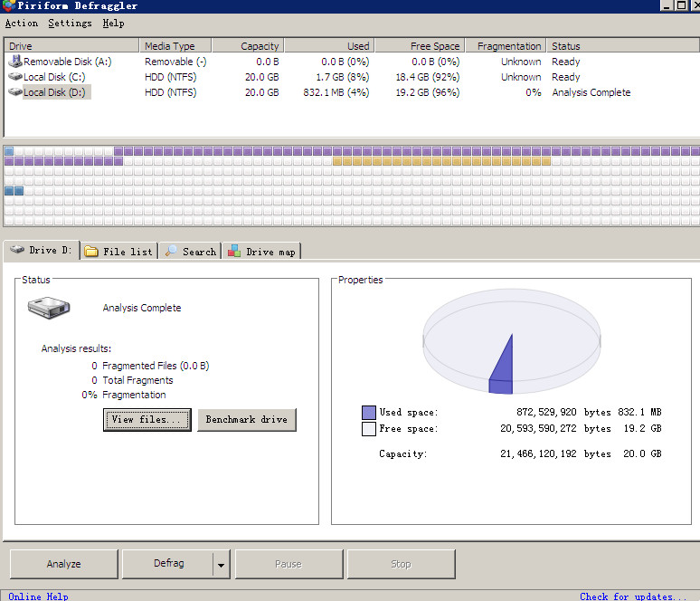Switch to the File list tab
Screen dimensions: 700x601
[x=119, y=252]
